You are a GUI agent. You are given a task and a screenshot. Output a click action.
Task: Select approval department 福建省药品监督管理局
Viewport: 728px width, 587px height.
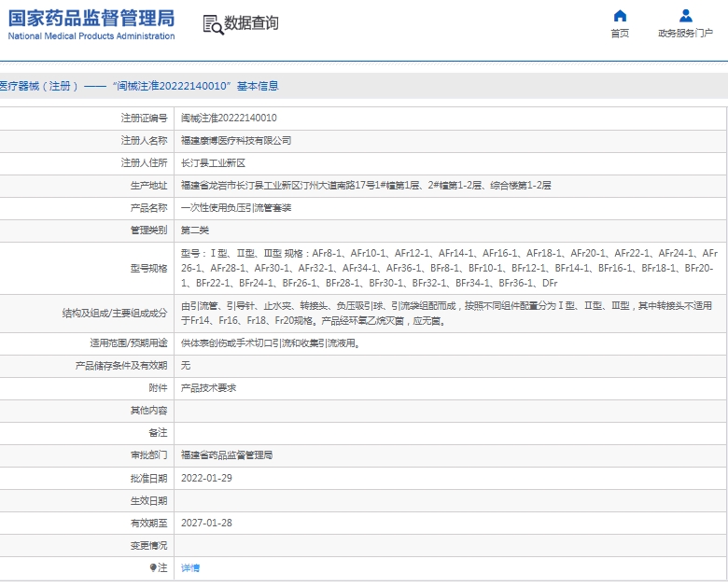(227, 455)
